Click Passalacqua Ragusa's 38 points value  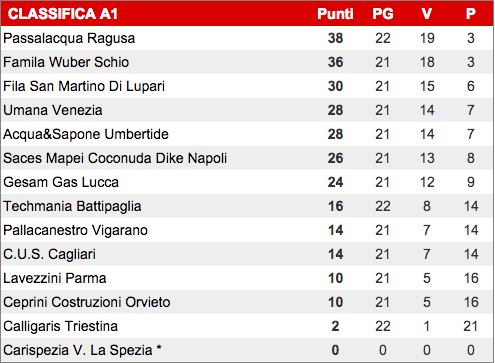[x=335, y=38]
